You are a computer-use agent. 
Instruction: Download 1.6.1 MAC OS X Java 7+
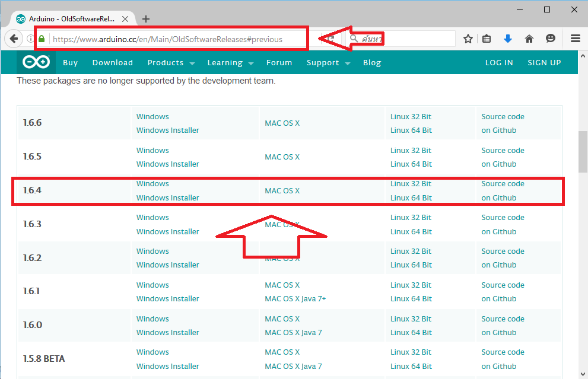coord(295,298)
